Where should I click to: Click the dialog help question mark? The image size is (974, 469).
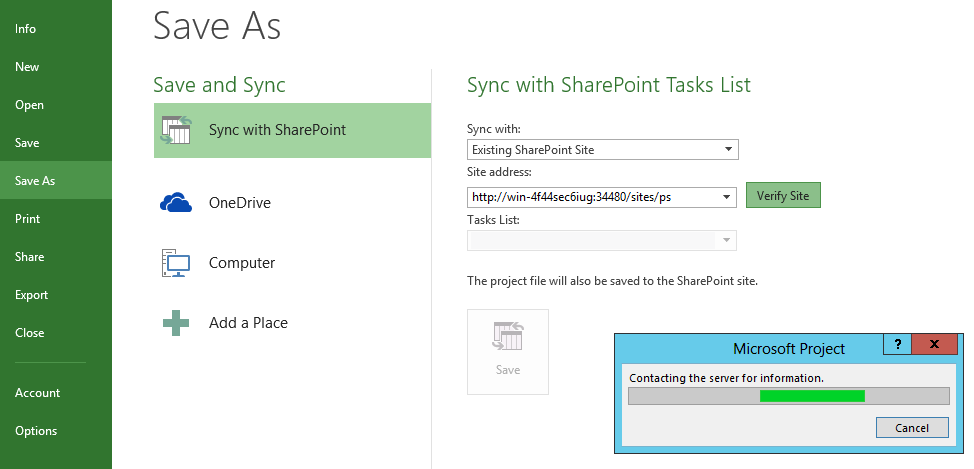tap(897, 344)
